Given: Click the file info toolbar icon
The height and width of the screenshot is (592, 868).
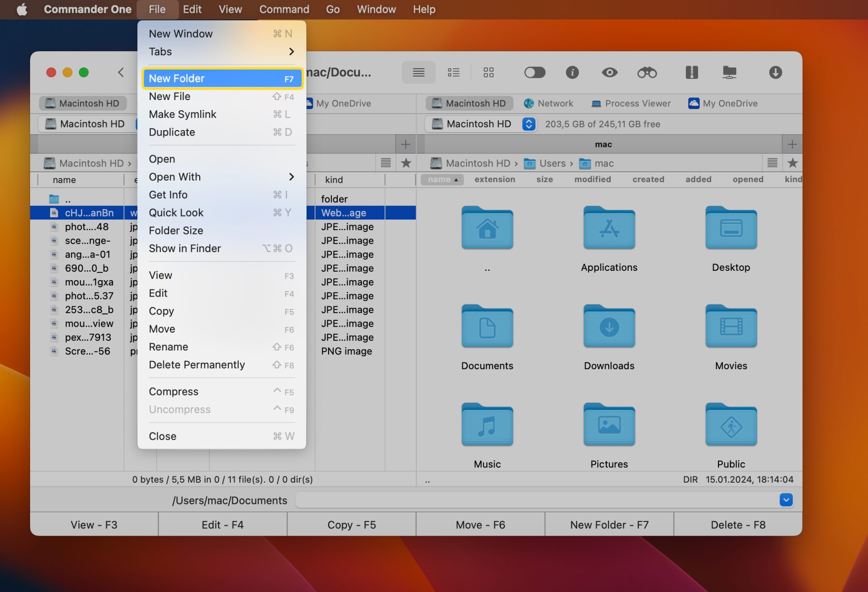Looking at the screenshot, I should click(x=573, y=72).
